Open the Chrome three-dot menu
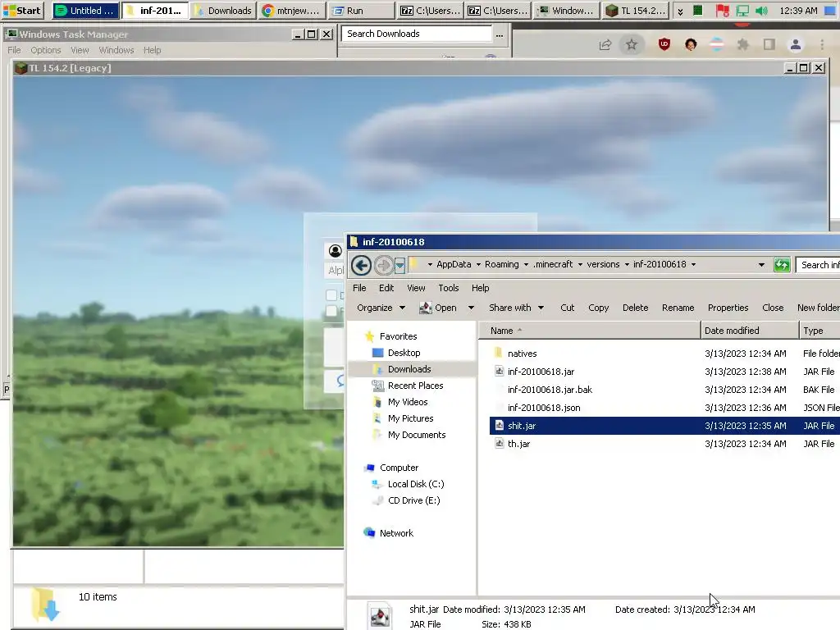Screen dimensions: 840x630 822,44
